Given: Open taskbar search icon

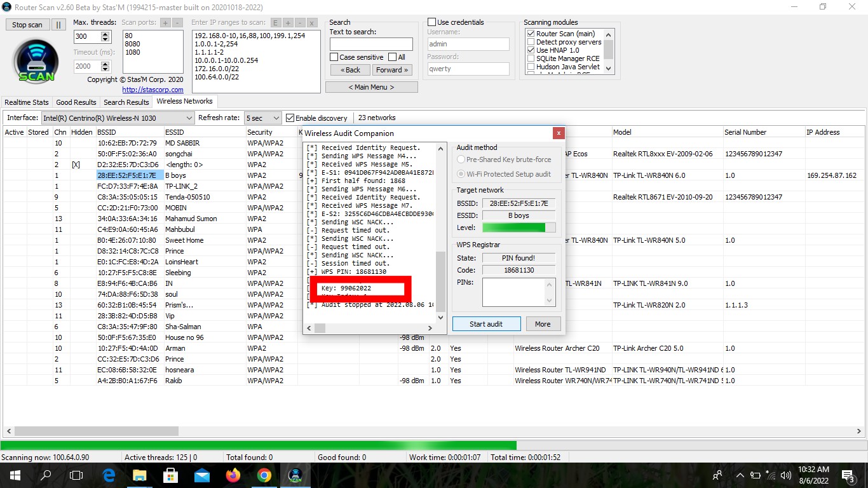Looking at the screenshot, I should click(x=46, y=475).
